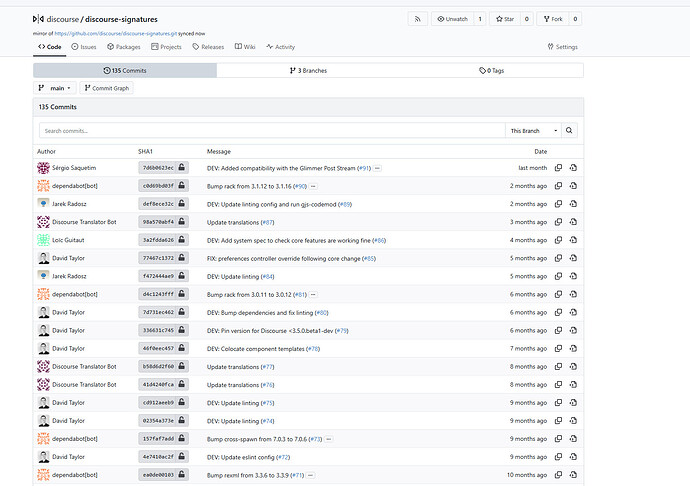Viewport: 690px width, 486px height.
Task: Switch to the Projects tab
Action: (166, 47)
